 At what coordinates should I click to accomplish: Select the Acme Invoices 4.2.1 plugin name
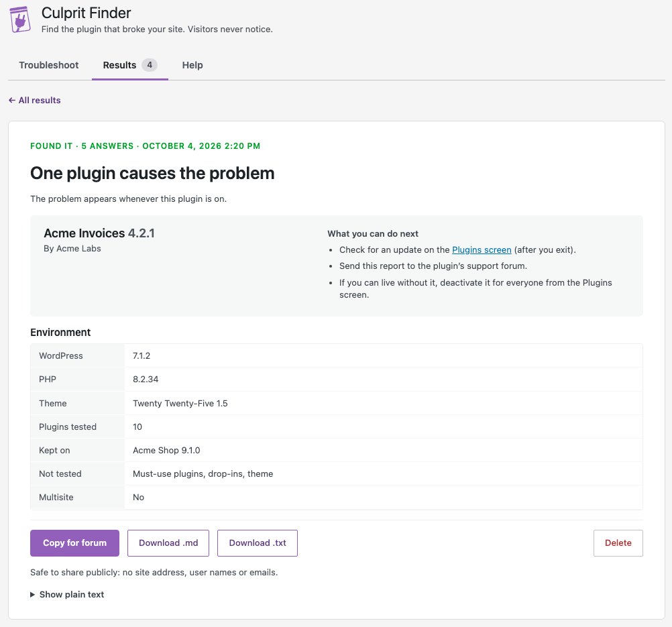coord(99,233)
